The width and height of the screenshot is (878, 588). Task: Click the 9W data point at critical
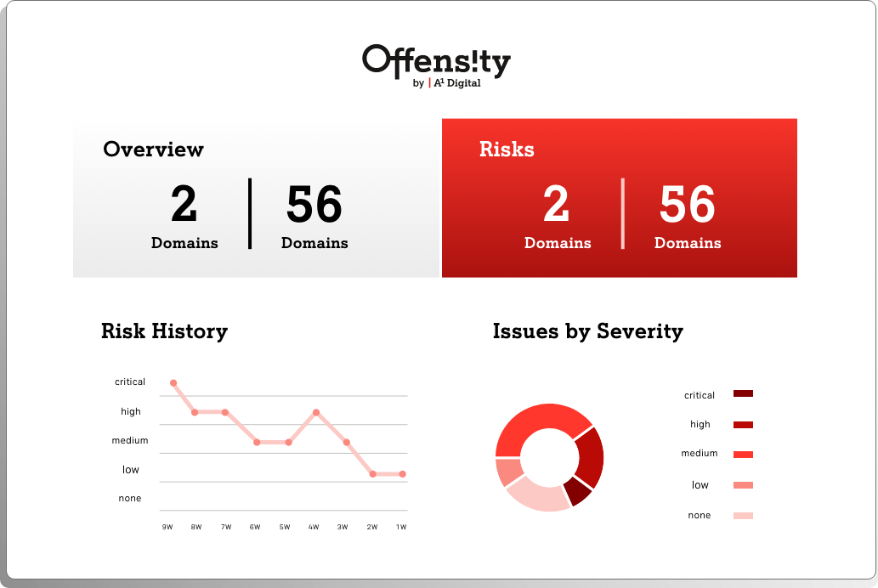tap(173, 383)
